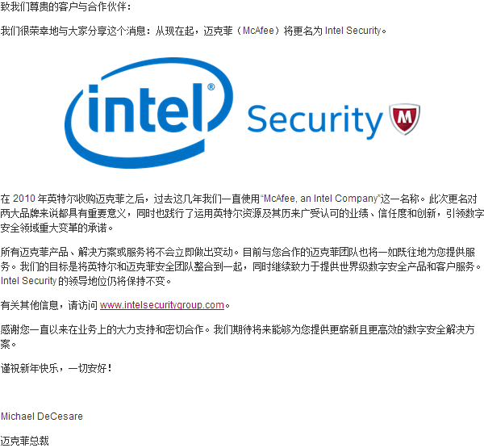The width and height of the screenshot is (484, 448).
Task: Click the blue 'Security' logo word
Action: tap(315, 121)
